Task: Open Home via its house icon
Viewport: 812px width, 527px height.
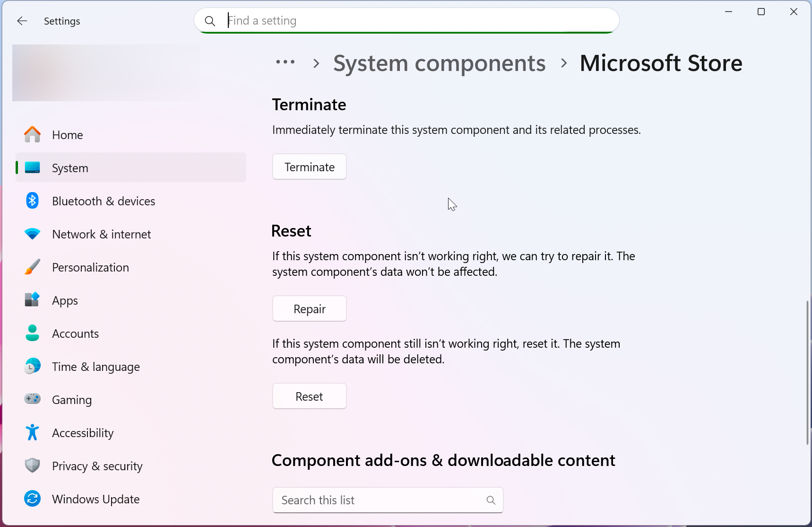Action: [32, 135]
